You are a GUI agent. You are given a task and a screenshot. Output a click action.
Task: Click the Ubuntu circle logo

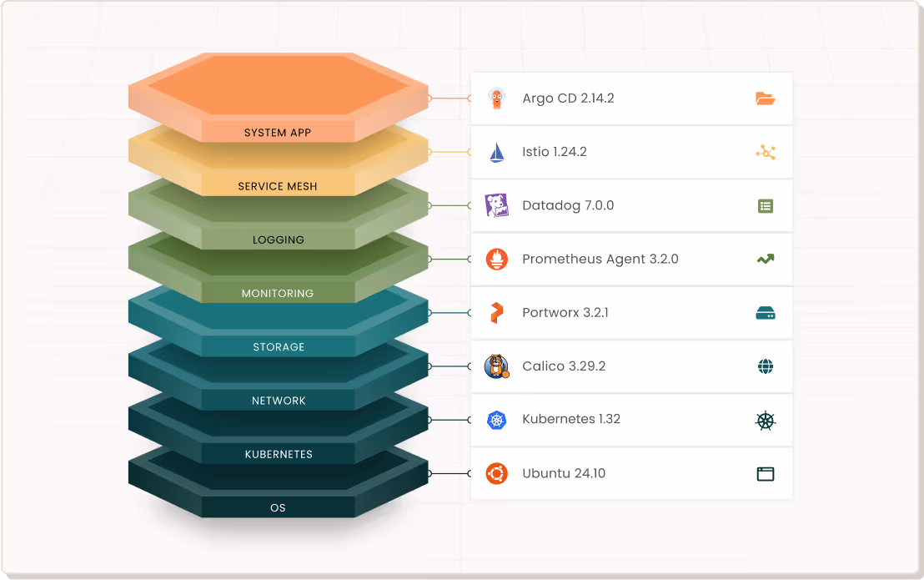click(497, 473)
